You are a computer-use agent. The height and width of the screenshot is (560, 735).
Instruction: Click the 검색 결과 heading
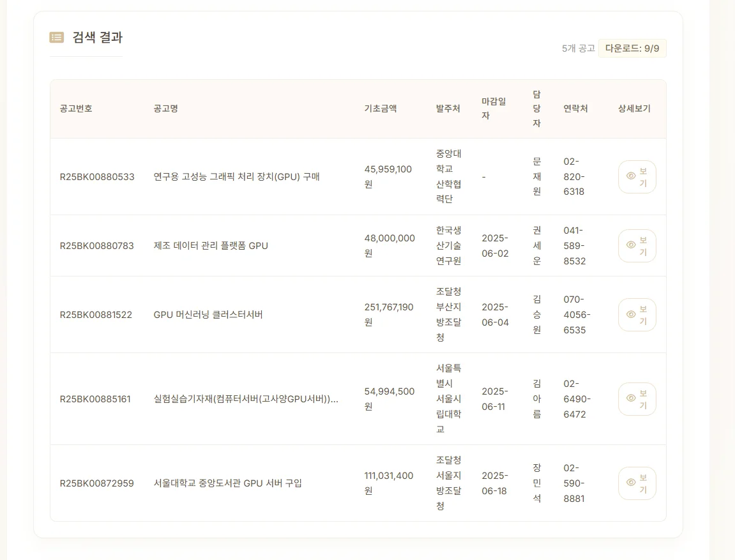point(98,37)
